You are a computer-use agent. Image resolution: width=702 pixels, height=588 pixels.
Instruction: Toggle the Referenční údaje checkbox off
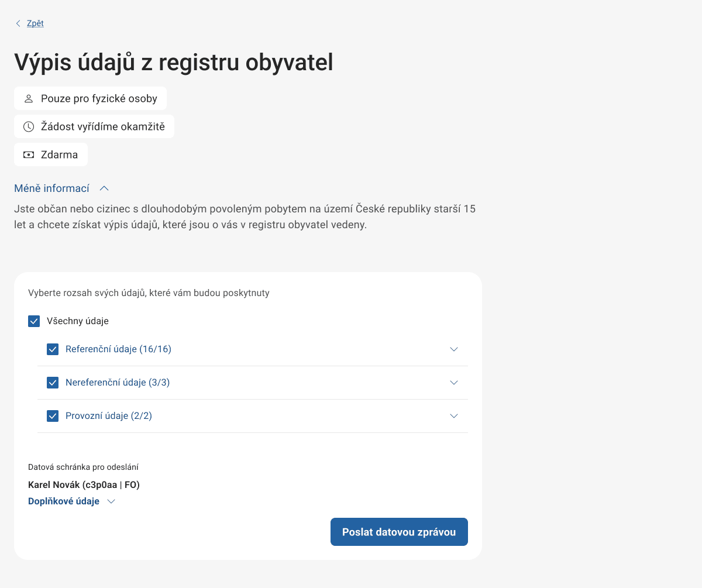[53, 349]
